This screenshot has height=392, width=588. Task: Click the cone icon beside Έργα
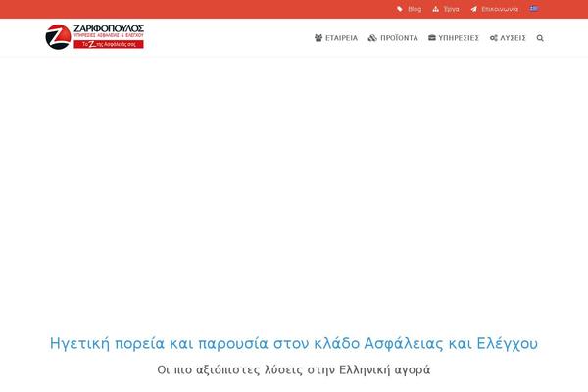point(435,9)
